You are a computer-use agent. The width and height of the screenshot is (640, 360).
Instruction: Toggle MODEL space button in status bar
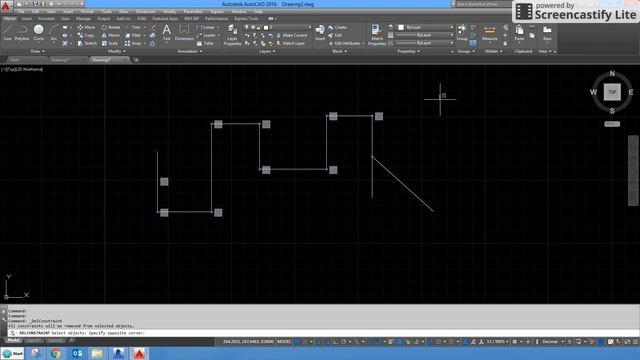tap(284, 342)
